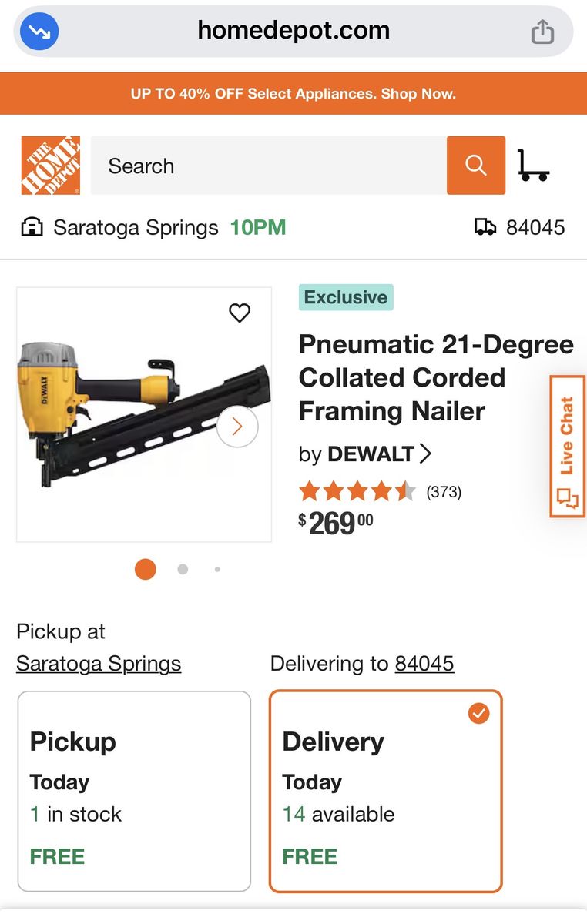Screen dimensions: 587x924
Task: Tap the store icon beside Saratoga Springs
Action: pyautogui.click(x=32, y=227)
